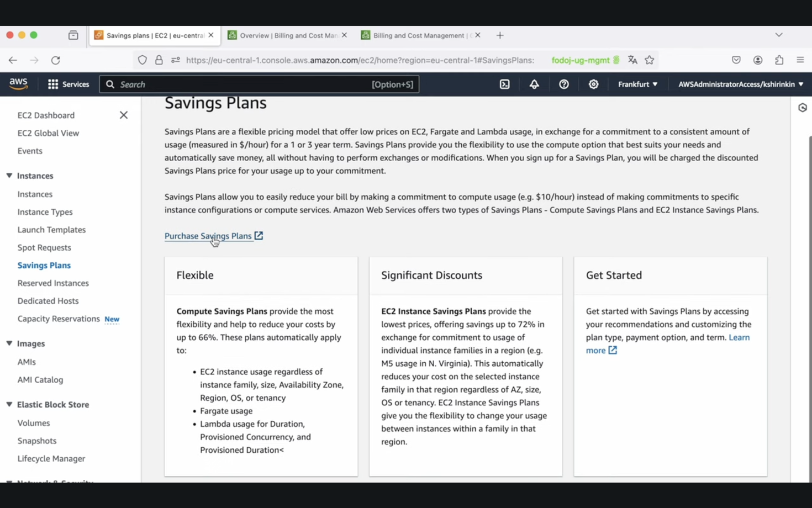
Task: Open the Firefox hamburger menu
Action: [800, 60]
